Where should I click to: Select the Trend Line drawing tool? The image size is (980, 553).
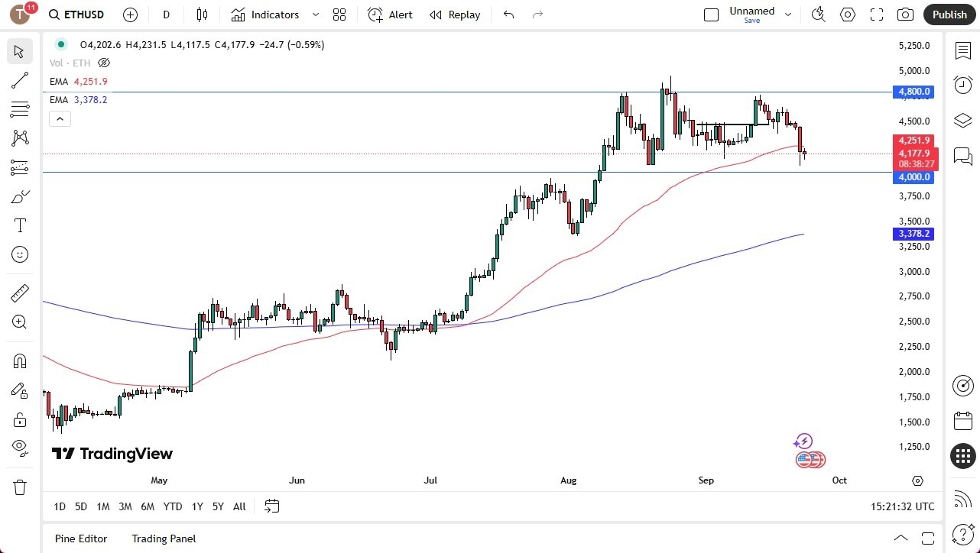click(19, 80)
